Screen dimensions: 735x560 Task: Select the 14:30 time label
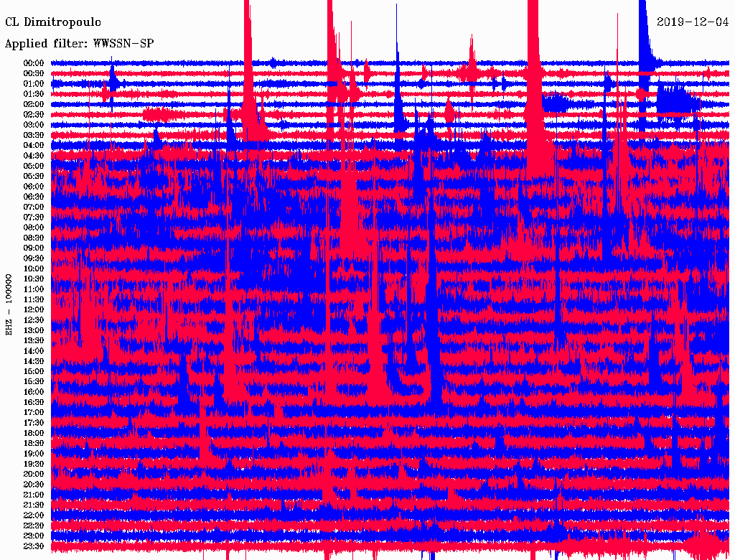(x=33, y=361)
